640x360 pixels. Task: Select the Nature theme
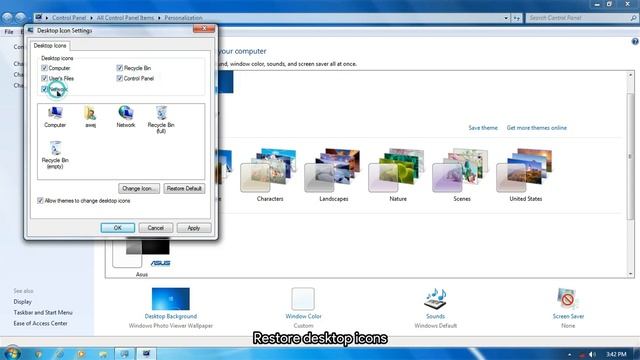398,175
